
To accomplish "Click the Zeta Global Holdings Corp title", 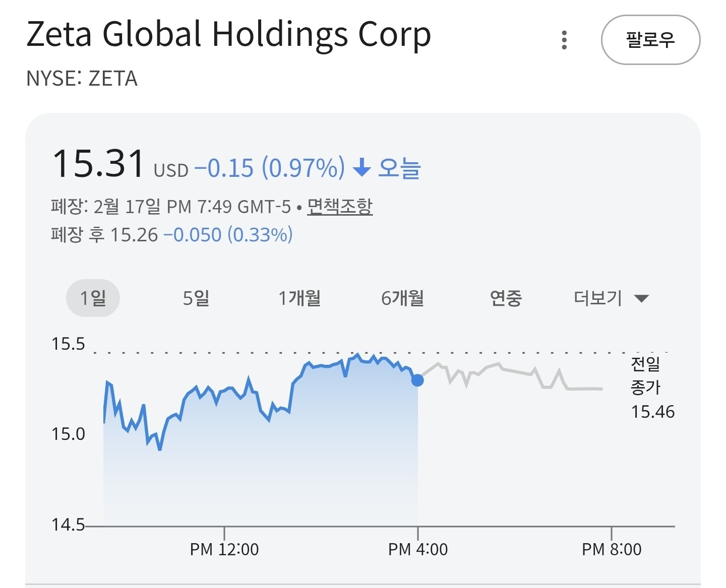I will [228, 34].
